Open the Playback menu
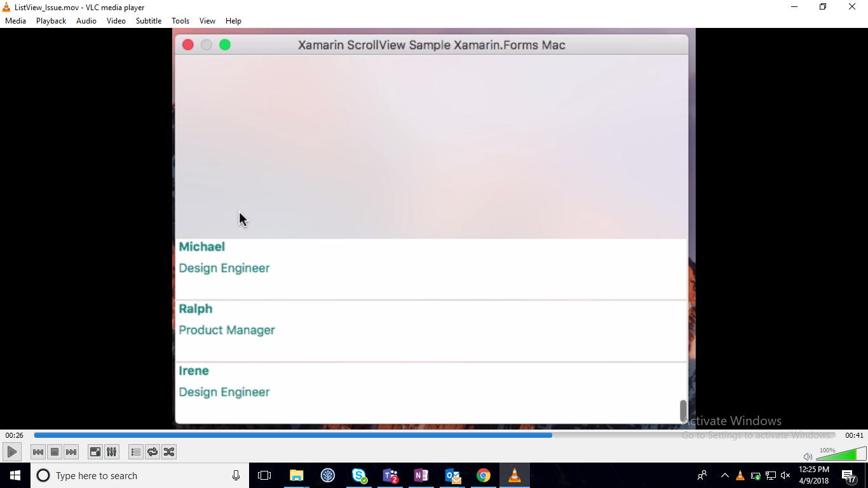 pos(50,20)
